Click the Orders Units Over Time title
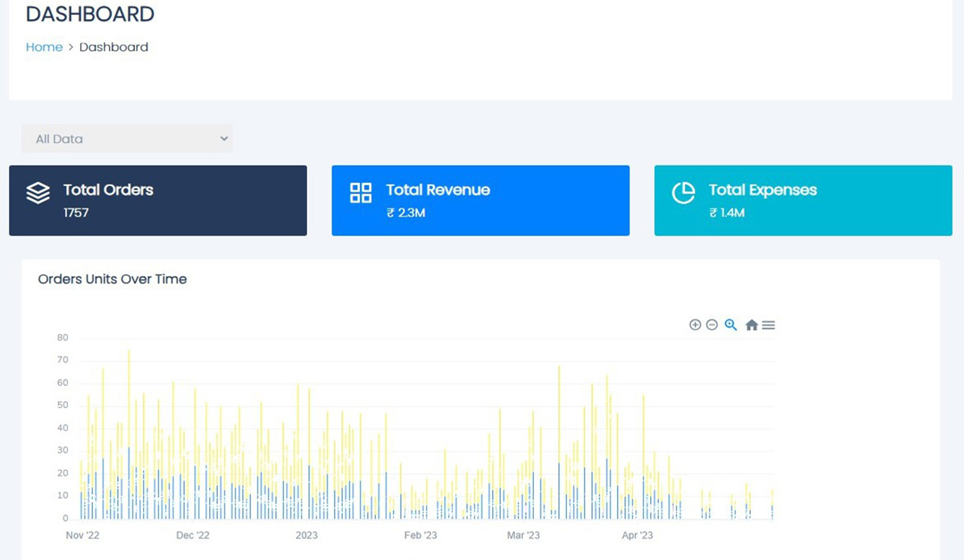Viewport: 964px width, 560px height. pyautogui.click(x=112, y=279)
